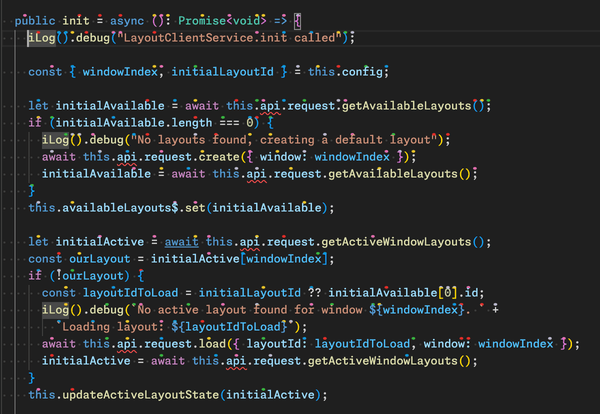Click 'initialActive' on the reassignment line

[86, 361]
